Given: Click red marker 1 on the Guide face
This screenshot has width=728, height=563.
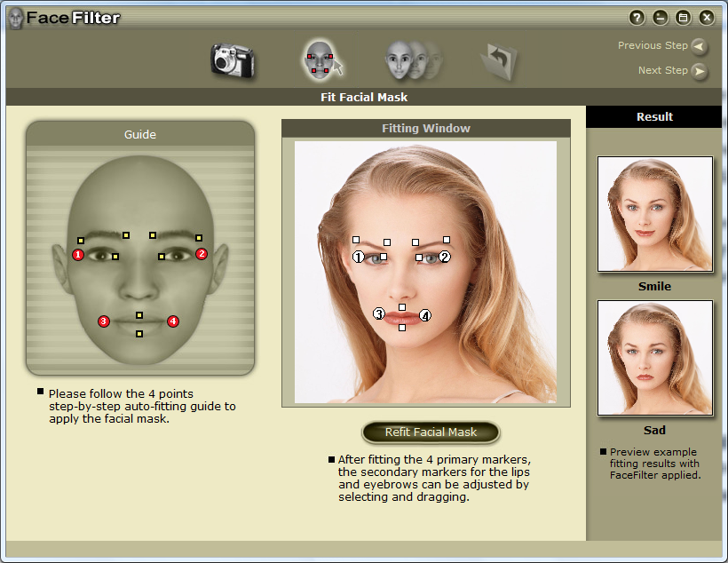Looking at the screenshot, I should click(x=78, y=255).
